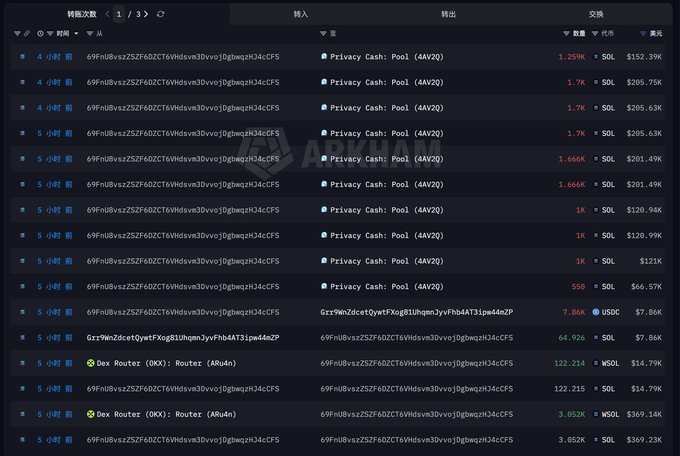
Task: Go to the previous transfers page arrow
Action: (x=108, y=14)
